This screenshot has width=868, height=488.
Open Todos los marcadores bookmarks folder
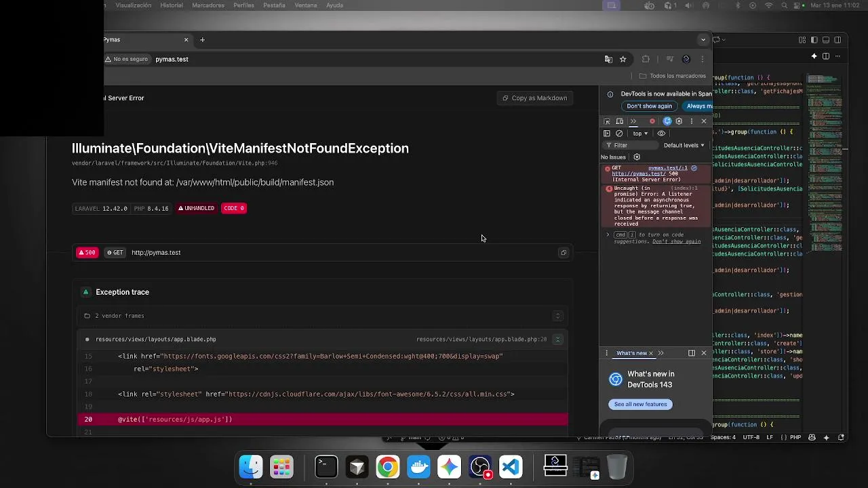coord(672,76)
